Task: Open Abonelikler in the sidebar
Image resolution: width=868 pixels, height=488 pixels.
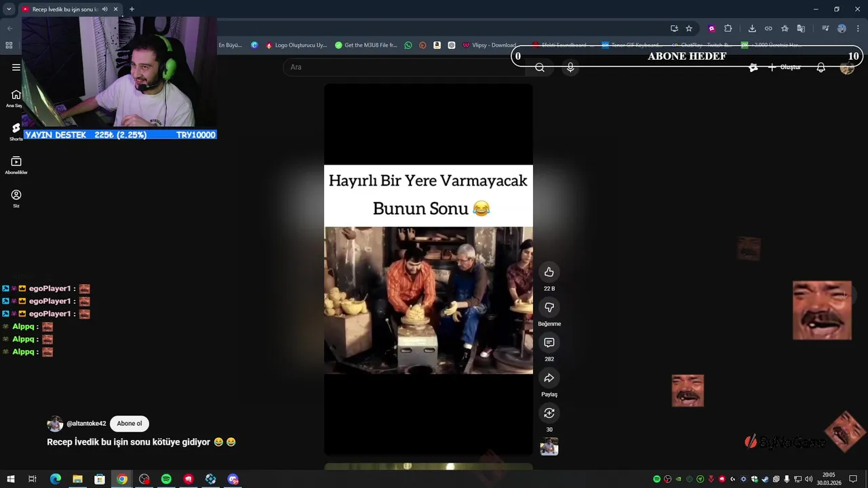Action: (16, 165)
